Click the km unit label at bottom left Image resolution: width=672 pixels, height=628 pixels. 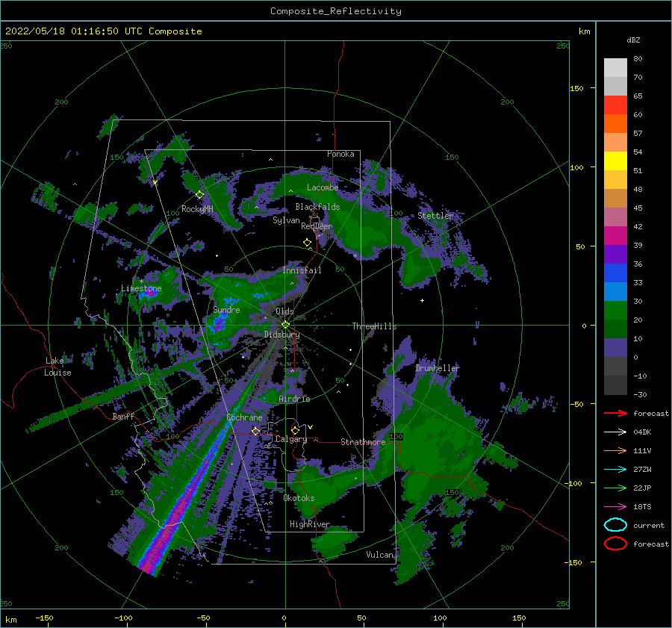click(x=10, y=620)
